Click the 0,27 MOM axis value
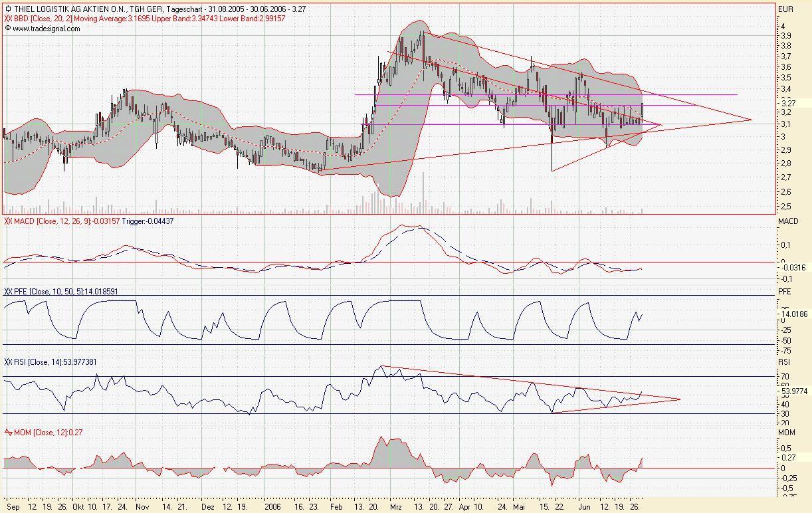The width and height of the screenshot is (812, 513). [788, 457]
